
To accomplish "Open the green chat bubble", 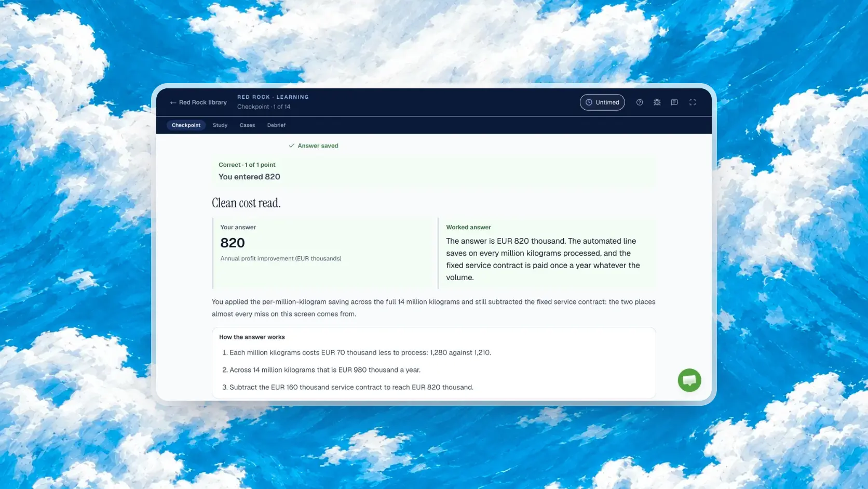I will pyautogui.click(x=689, y=380).
